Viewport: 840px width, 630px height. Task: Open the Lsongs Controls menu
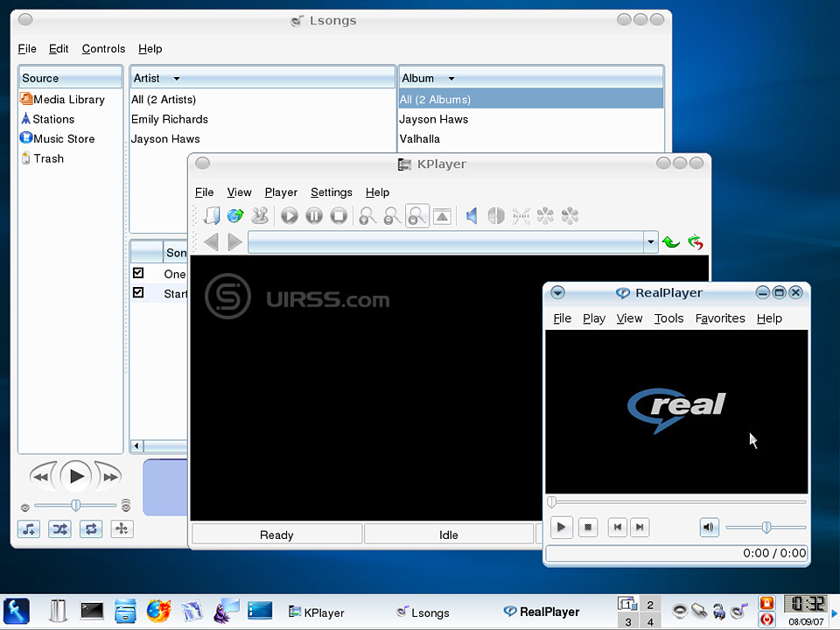[x=103, y=49]
